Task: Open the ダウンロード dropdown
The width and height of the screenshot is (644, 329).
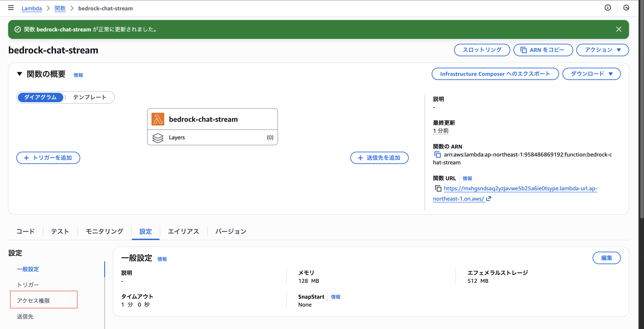Action: point(591,74)
